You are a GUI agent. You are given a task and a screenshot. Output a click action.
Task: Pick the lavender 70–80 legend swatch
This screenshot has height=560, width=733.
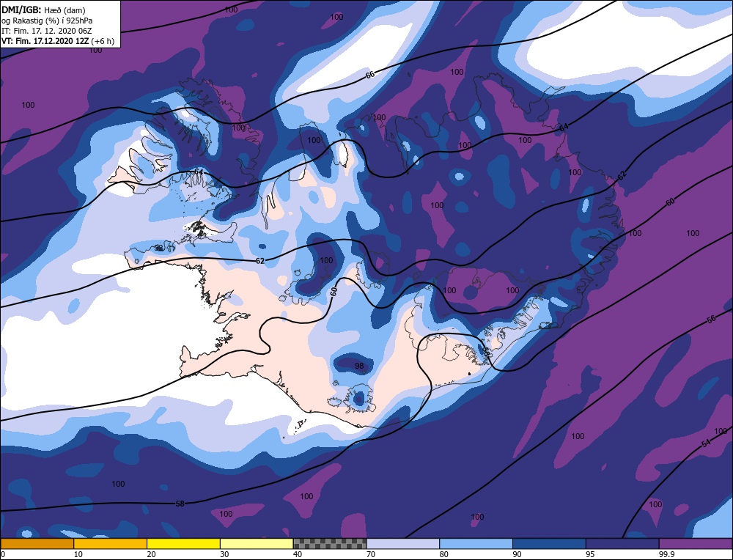pyautogui.click(x=403, y=544)
